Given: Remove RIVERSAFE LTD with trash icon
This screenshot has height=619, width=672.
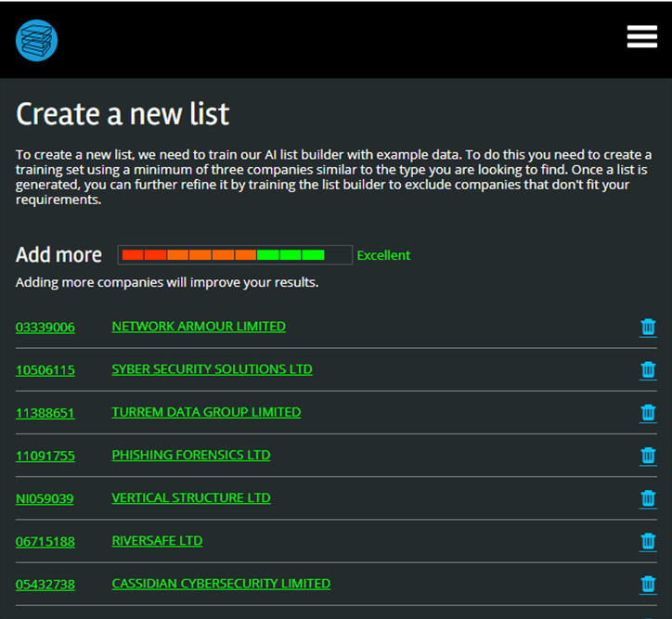Looking at the screenshot, I should point(648,541).
